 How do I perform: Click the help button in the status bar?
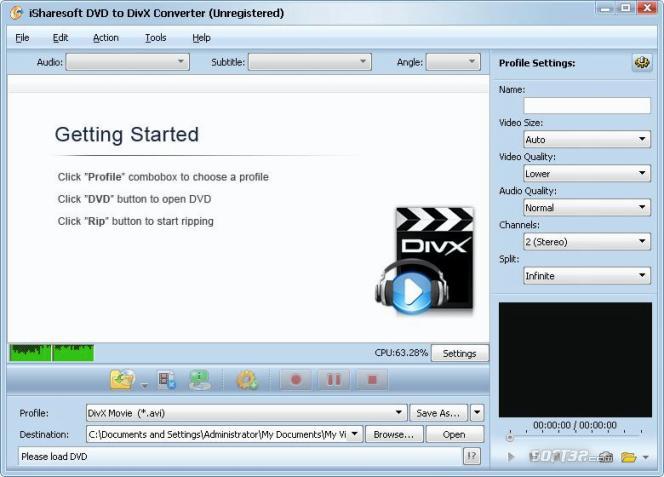coord(472,456)
